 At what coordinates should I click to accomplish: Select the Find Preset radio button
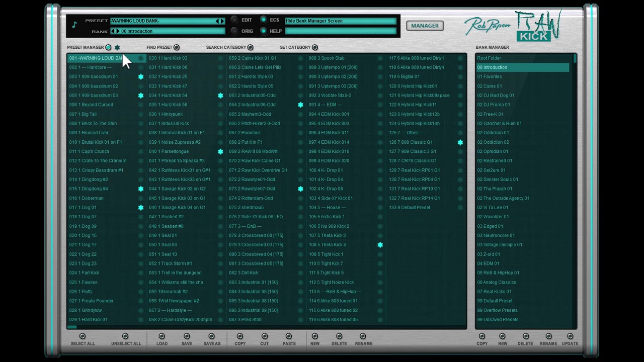[x=177, y=47]
